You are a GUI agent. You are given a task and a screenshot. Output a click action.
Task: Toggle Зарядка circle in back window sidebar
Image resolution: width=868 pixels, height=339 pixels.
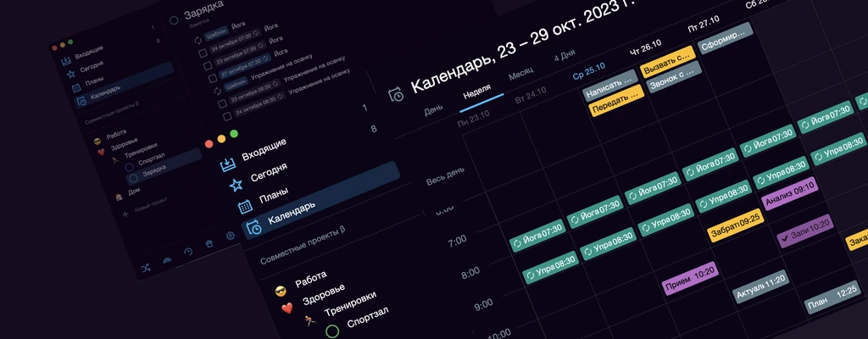[x=133, y=178]
